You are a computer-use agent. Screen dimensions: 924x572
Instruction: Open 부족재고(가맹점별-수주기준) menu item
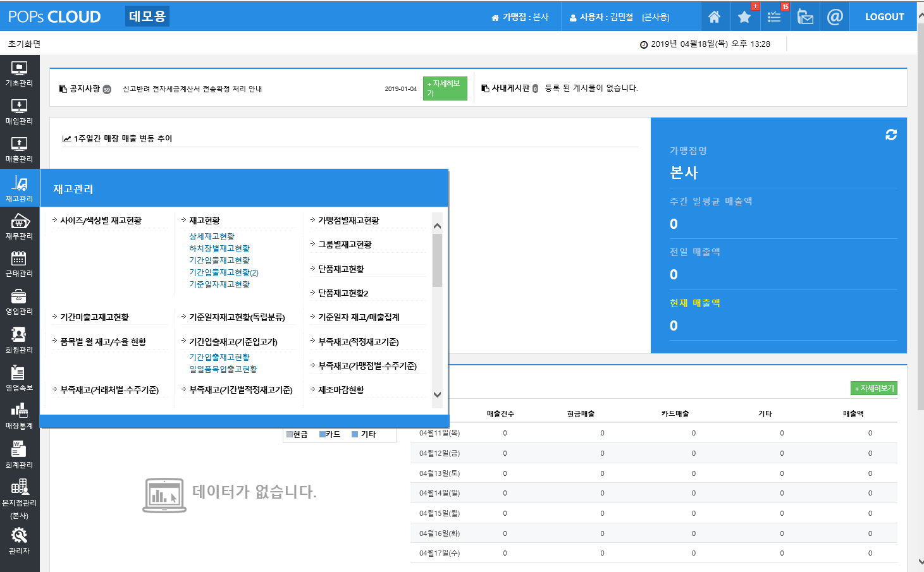[367, 366]
